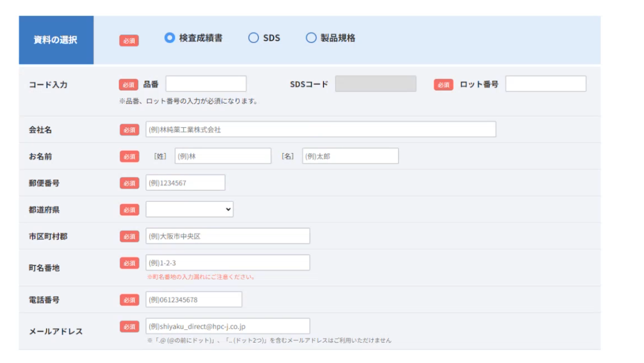Image resolution: width=644 pixels, height=363 pixels.
Task: Select the SDS radio option
Action: point(253,38)
